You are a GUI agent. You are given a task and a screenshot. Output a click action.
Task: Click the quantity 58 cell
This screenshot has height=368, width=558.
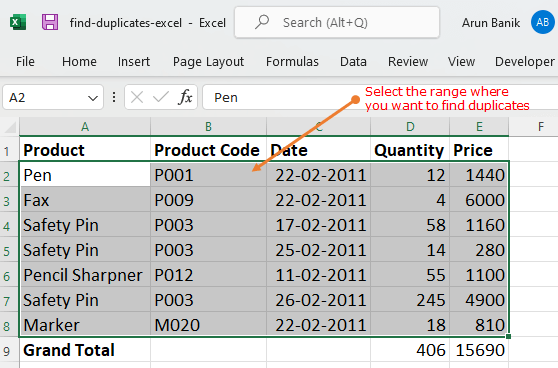pos(410,225)
